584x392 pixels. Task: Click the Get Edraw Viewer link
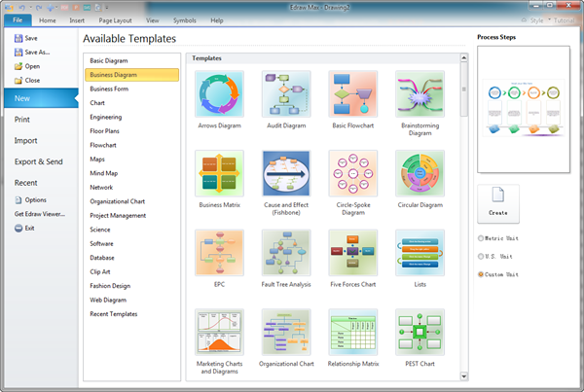click(x=40, y=214)
